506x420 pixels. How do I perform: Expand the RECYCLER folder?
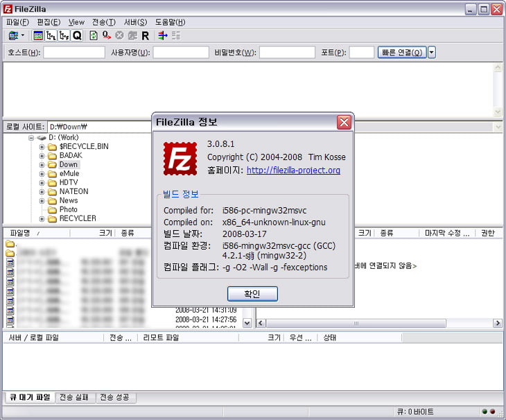click(42, 219)
